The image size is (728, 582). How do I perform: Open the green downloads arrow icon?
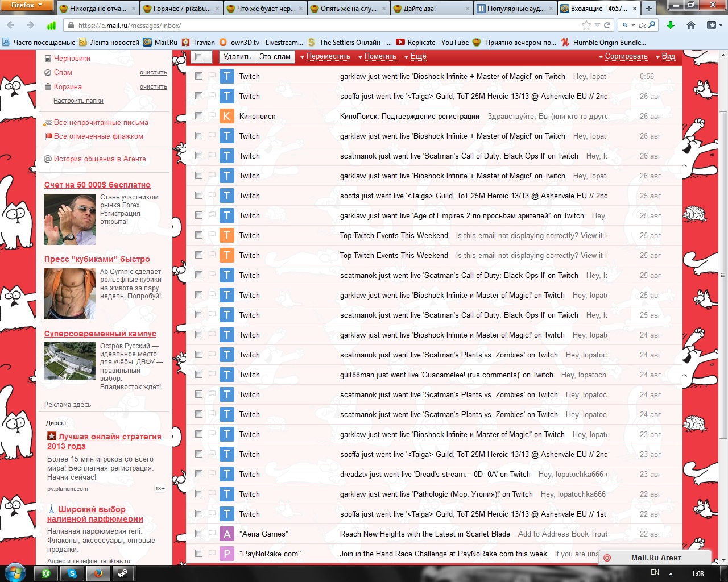[671, 25]
